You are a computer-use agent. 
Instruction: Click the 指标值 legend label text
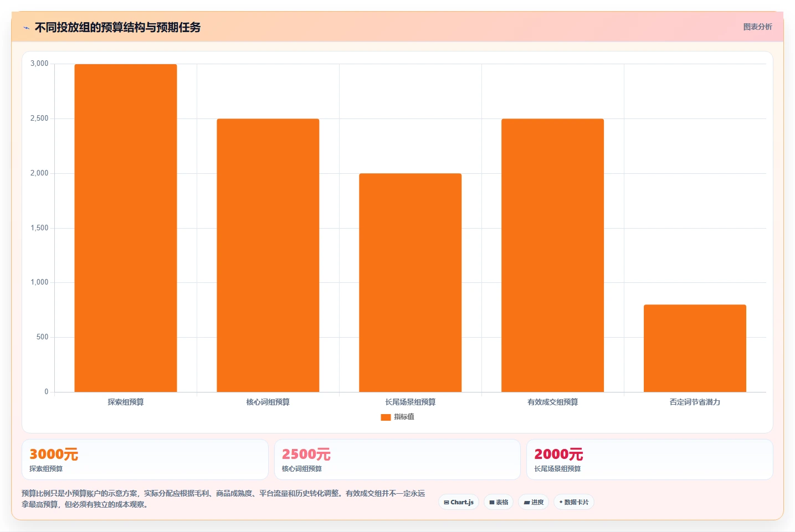coord(404,417)
